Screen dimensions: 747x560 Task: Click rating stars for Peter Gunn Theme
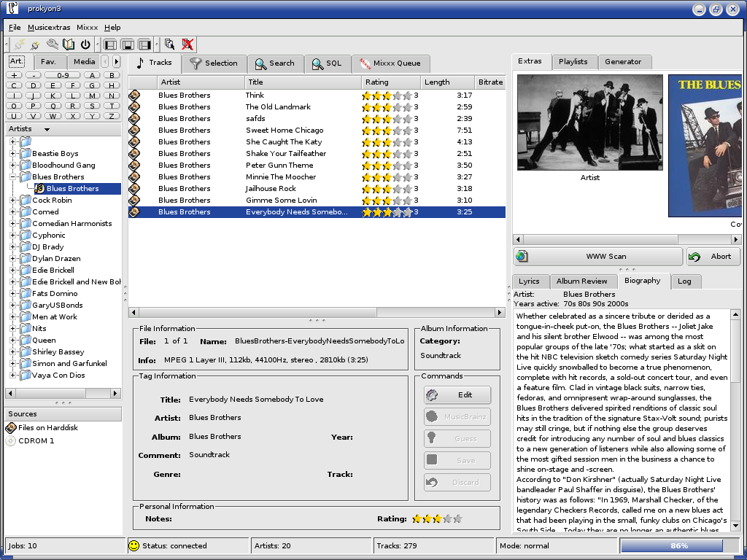[x=387, y=166]
